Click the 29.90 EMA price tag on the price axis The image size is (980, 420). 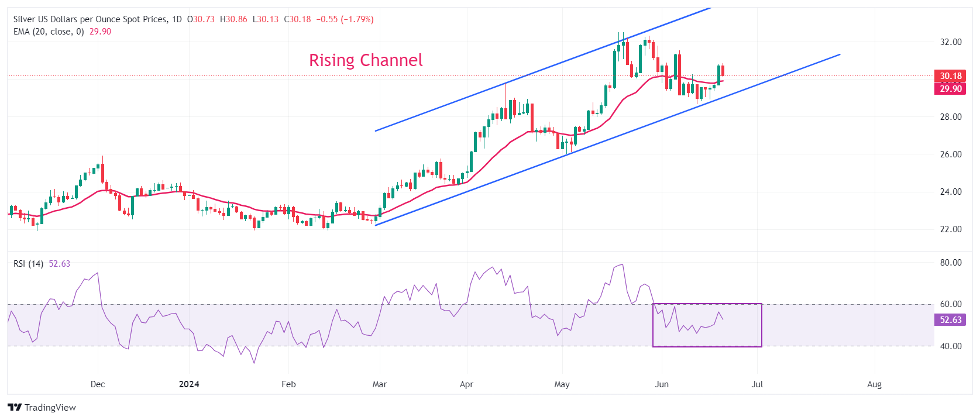coord(950,89)
